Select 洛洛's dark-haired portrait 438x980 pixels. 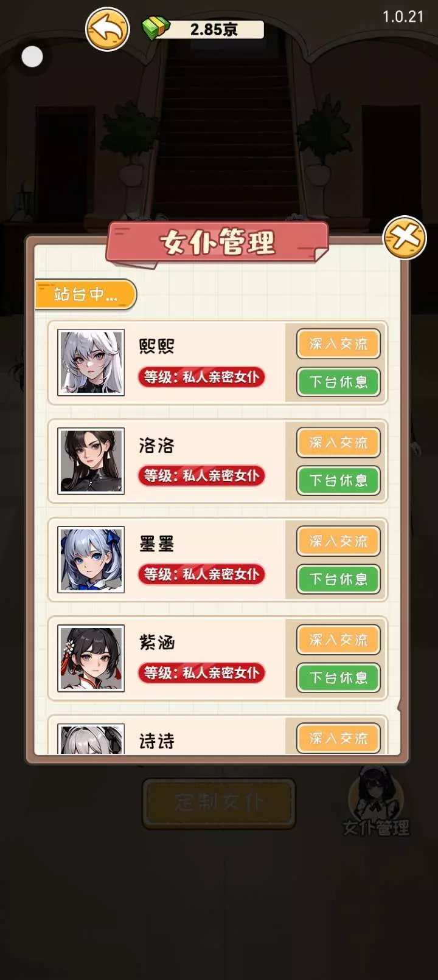91,461
